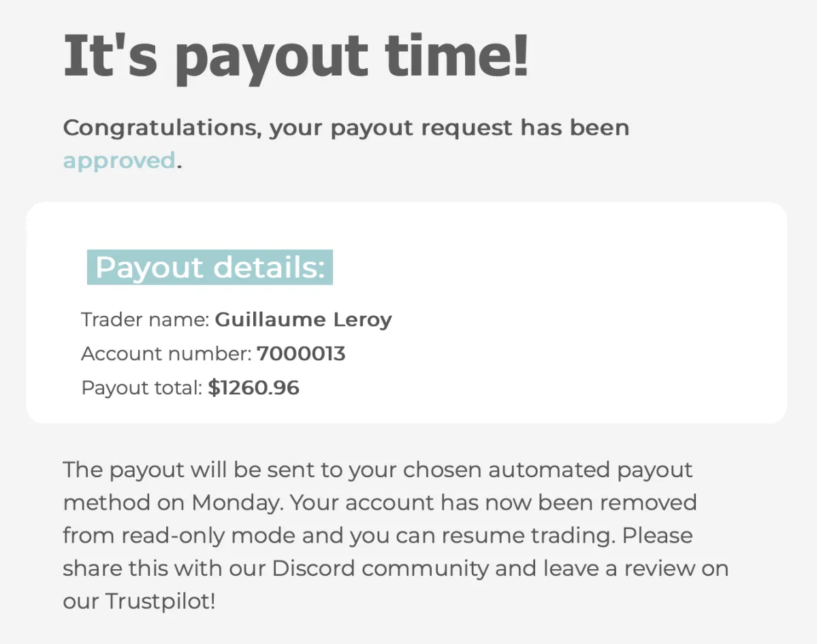
Task: Click the Congratulations sentence text
Action: point(346,144)
